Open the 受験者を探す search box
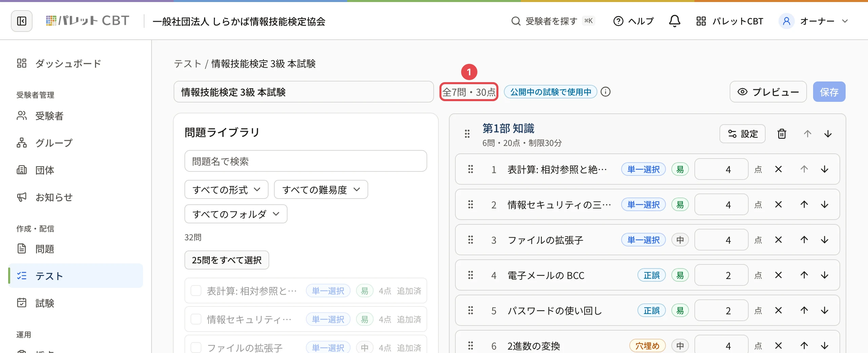 tap(553, 21)
